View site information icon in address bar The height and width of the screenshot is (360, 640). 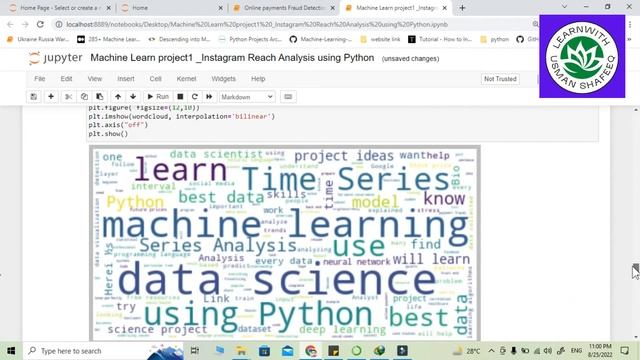(59, 24)
